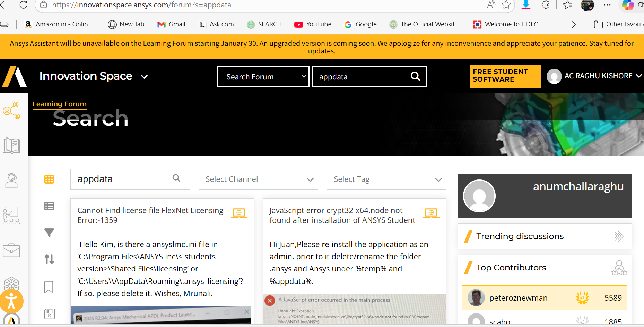The image size is (644, 327).
Task: Click the save disk icon in results toolbar
Action: point(50,314)
